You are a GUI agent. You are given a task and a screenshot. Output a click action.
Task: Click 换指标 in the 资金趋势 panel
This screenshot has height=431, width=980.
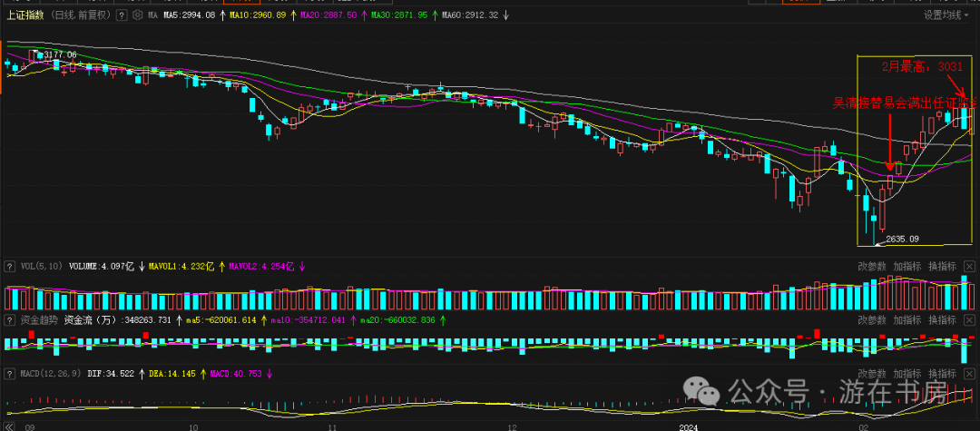click(942, 319)
